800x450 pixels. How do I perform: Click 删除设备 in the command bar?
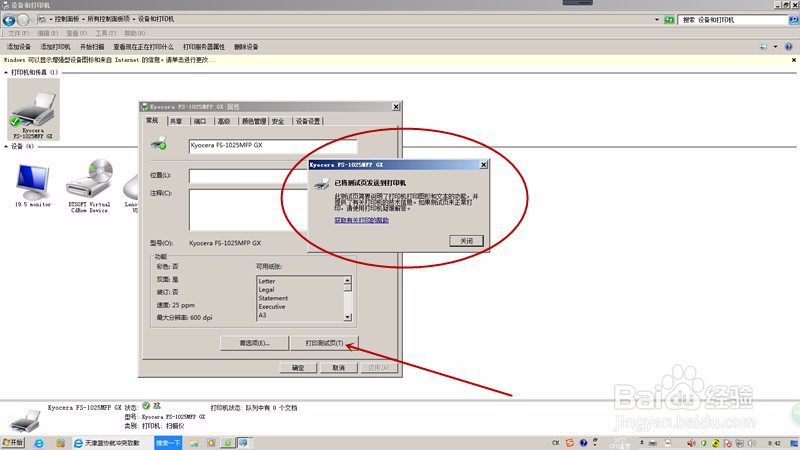[246, 46]
